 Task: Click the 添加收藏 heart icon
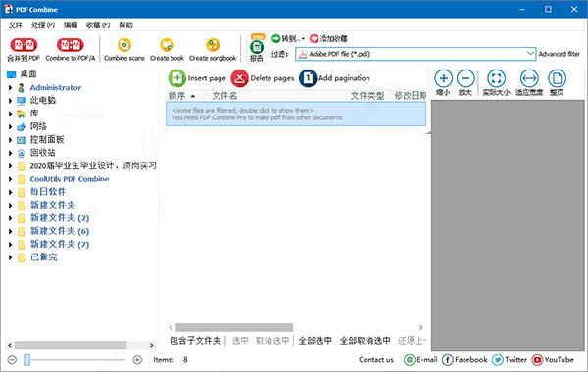(x=314, y=38)
